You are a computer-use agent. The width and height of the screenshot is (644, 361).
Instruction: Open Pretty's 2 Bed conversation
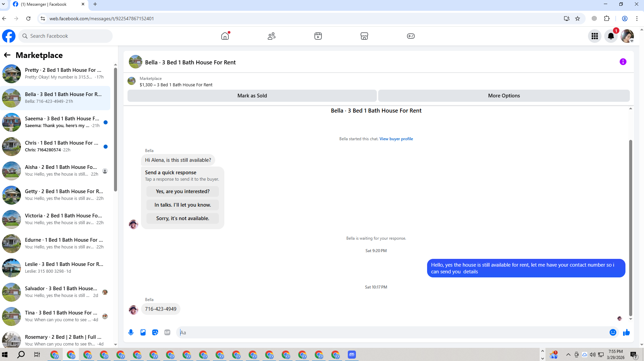tap(55, 73)
